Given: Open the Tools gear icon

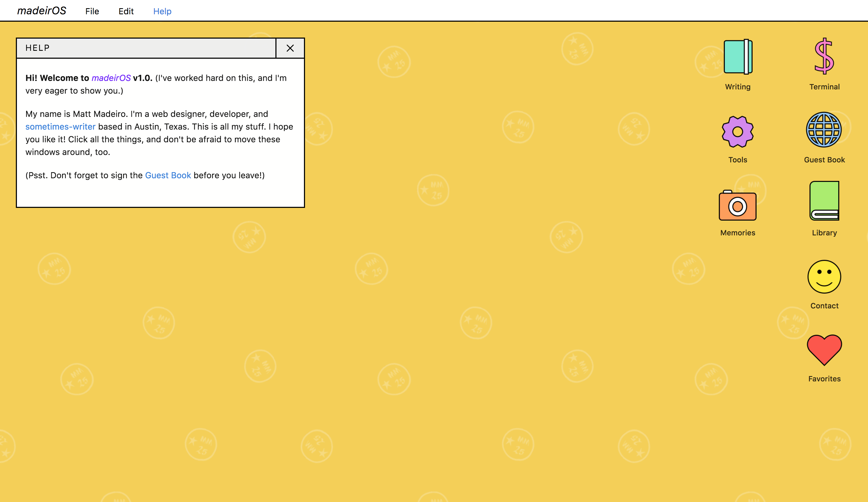Looking at the screenshot, I should pyautogui.click(x=737, y=132).
